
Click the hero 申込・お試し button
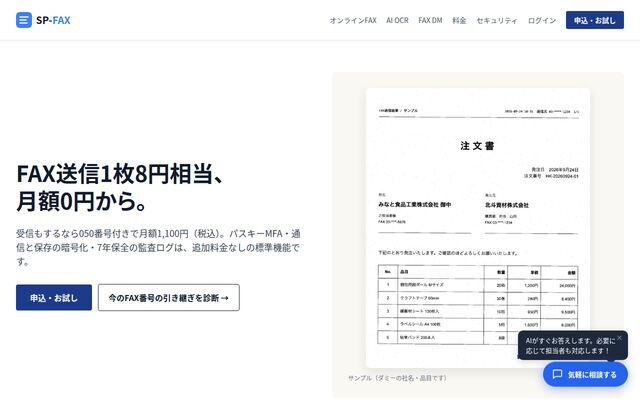[54, 298]
